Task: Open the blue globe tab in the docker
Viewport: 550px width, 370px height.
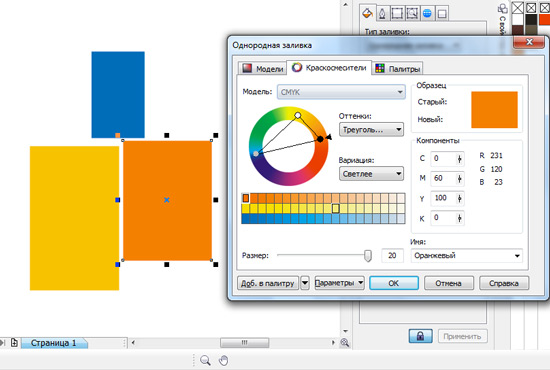Action: 427,14
